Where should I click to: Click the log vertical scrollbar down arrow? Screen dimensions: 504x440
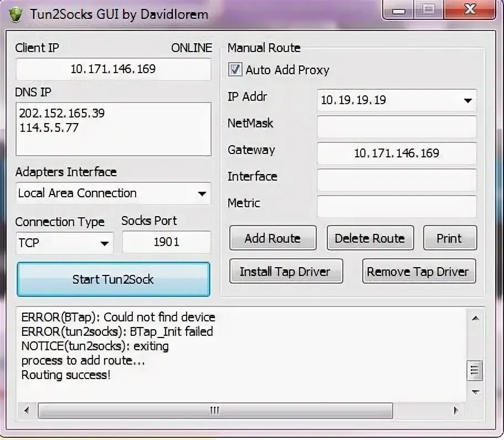coord(475,392)
